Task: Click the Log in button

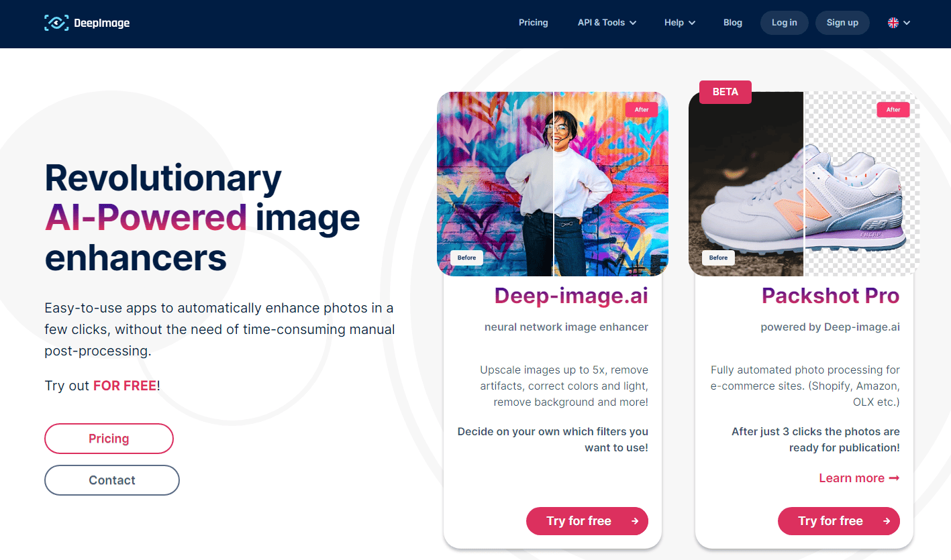Action: click(785, 23)
